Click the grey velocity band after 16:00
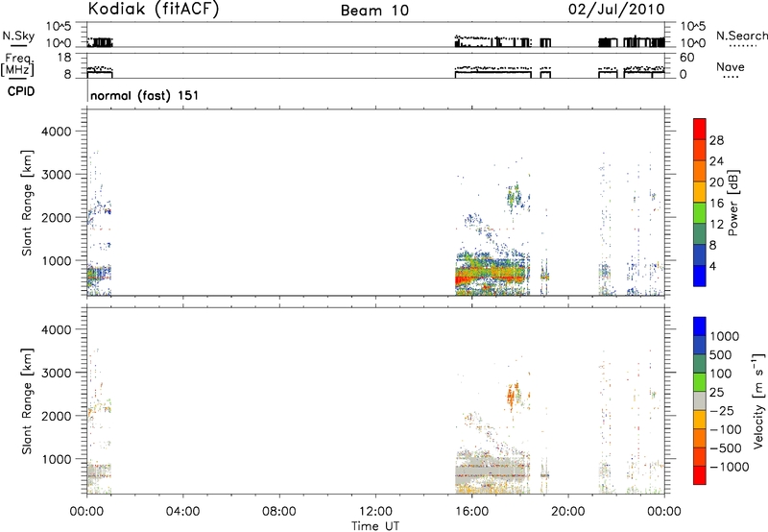768x532 pixels. coord(492,471)
